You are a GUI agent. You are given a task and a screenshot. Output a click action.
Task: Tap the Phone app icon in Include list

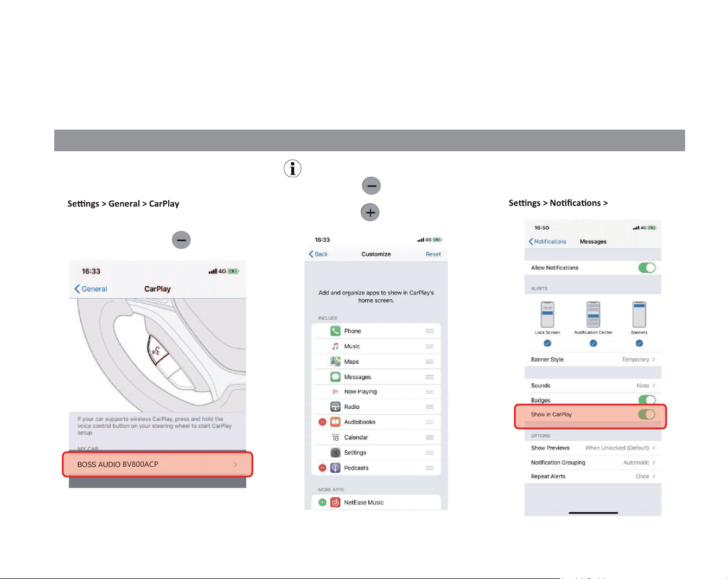point(335,331)
